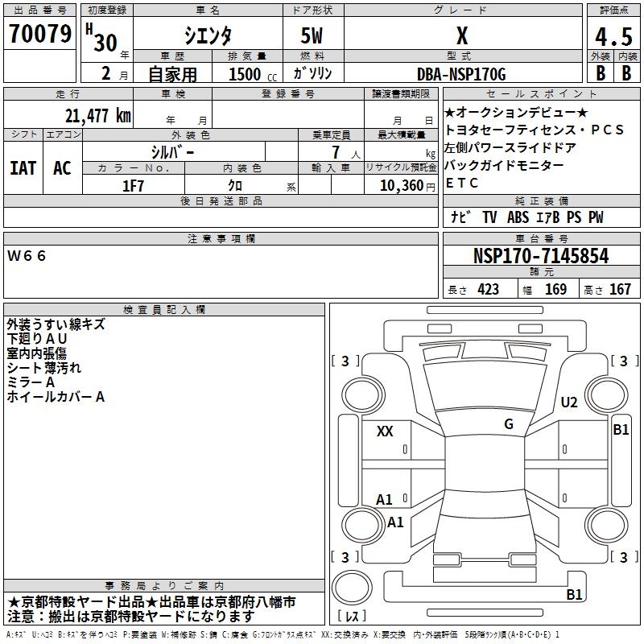The height and width of the screenshot is (644, 644).
Task: Click the door type value 5W
Action: point(312,35)
